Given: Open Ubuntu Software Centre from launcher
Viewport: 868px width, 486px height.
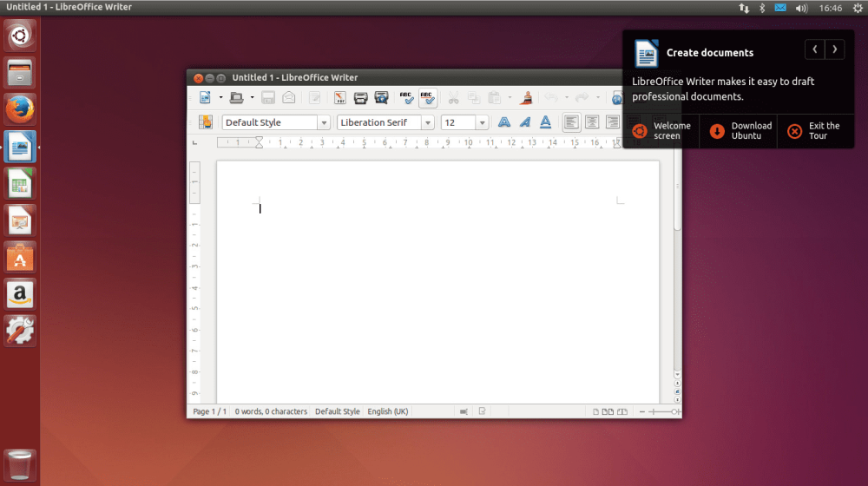Looking at the screenshot, I should click(20, 258).
